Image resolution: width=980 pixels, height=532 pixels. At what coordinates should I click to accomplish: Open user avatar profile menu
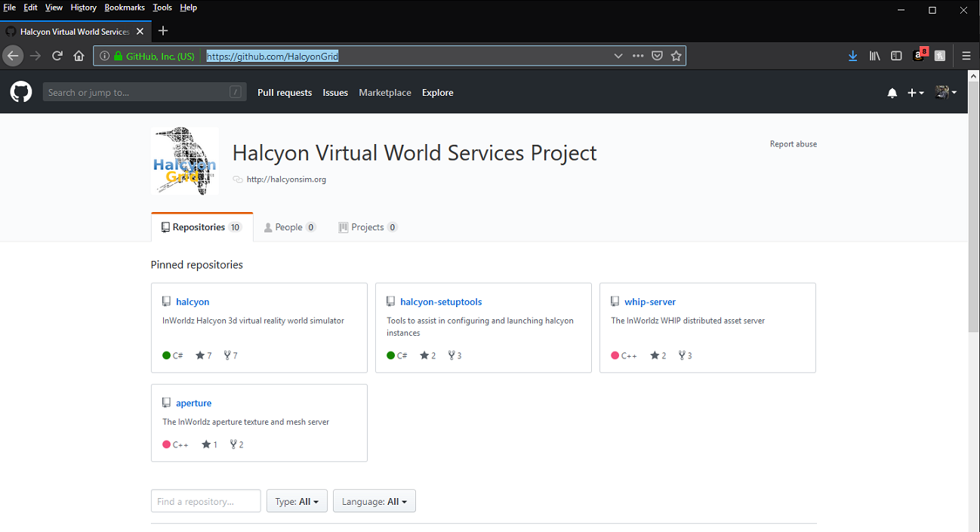tap(945, 92)
